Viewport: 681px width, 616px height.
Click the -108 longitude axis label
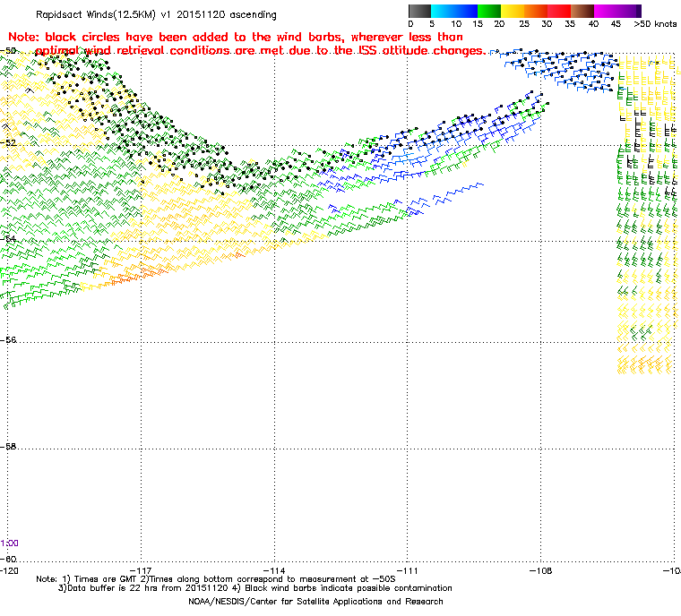(x=540, y=571)
